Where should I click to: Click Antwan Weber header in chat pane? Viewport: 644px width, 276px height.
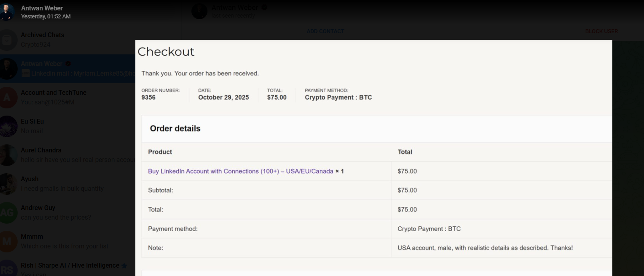pyautogui.click(x=235, y=8)
